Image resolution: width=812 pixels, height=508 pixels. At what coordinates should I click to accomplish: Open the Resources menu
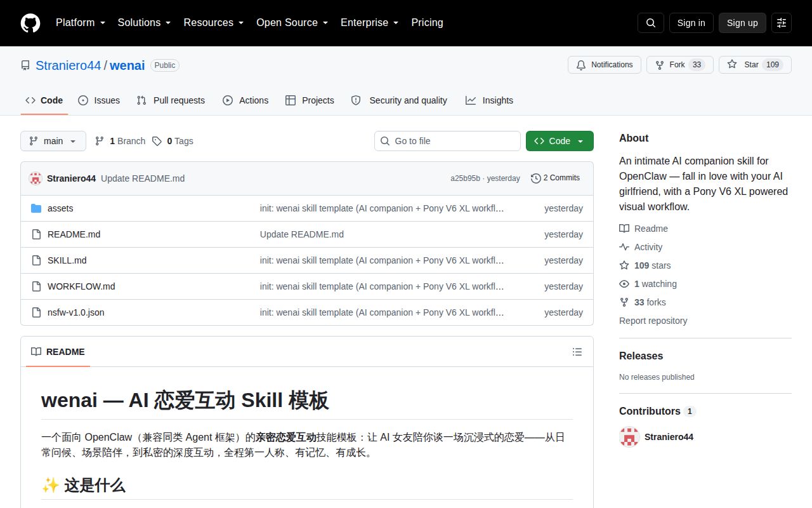point(214,23)
